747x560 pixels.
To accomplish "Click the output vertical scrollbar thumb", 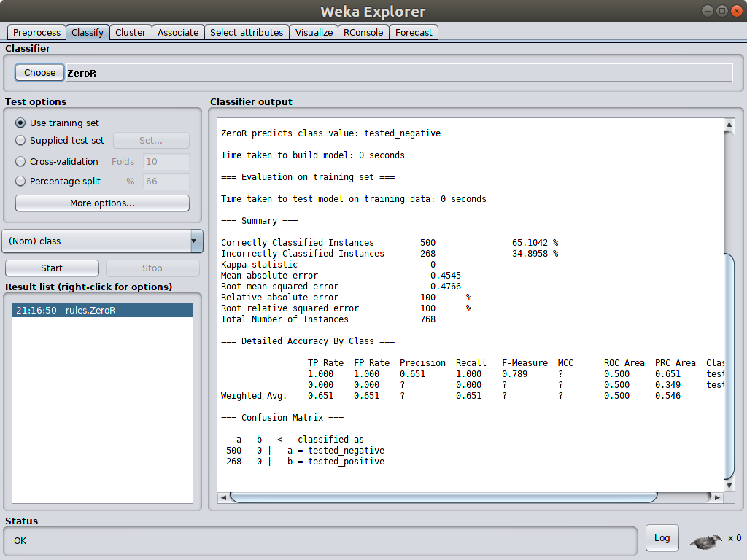I will click(x=729, y=366).
